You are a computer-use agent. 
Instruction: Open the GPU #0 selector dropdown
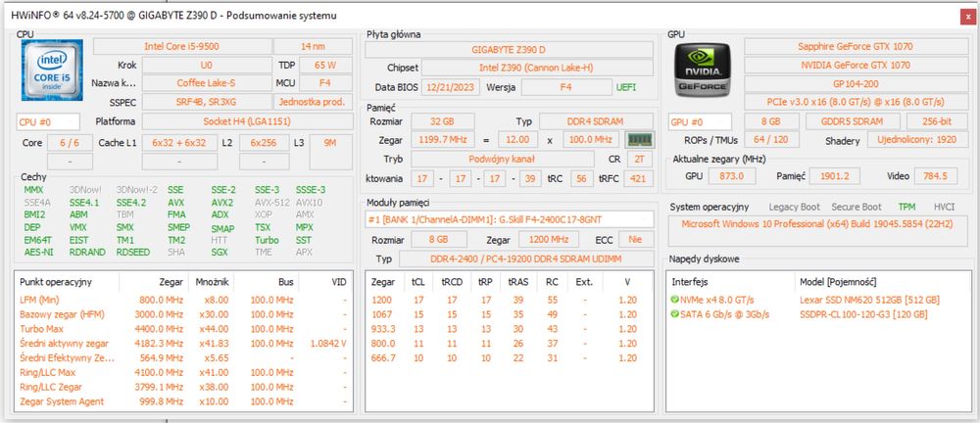(700, 121)
